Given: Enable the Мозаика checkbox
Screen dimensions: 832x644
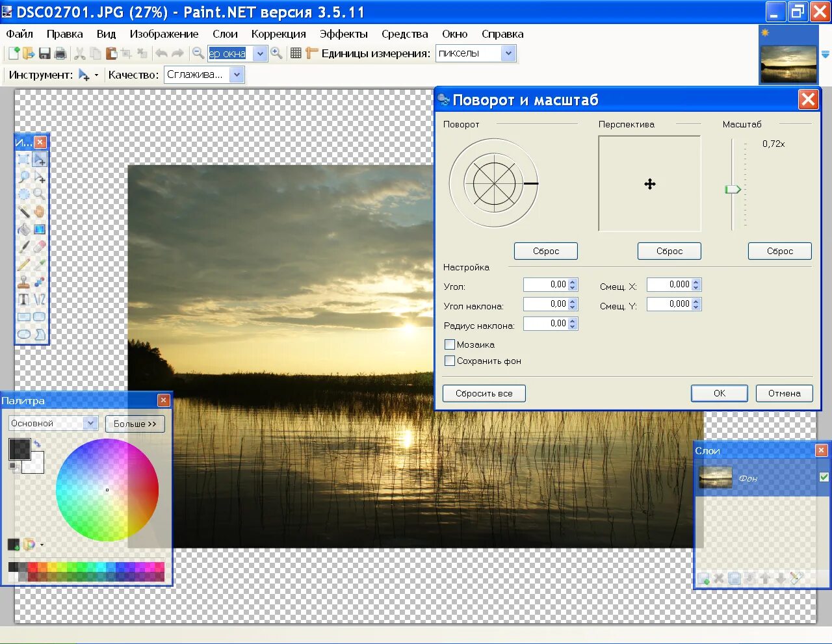Looking at the screenshot, I should coord(450,344).
